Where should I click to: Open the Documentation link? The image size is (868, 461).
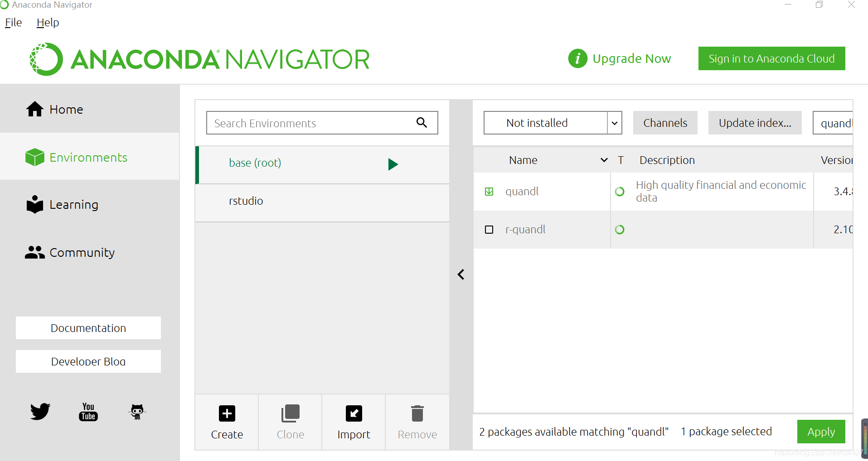pos(88,328)
